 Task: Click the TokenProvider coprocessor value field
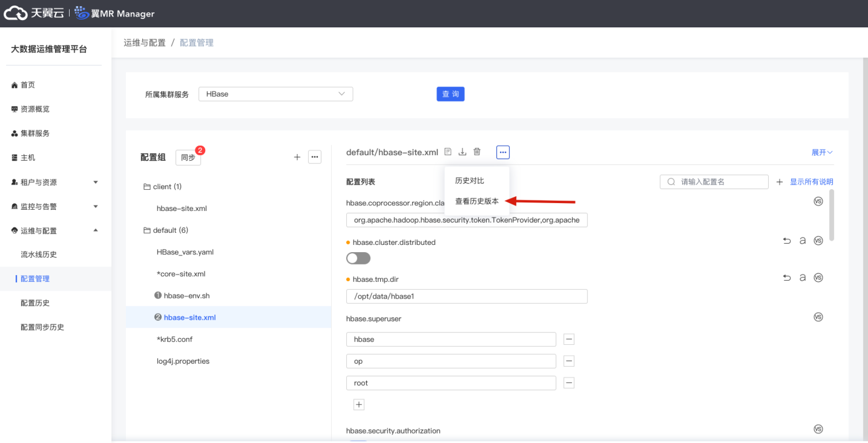[467, 220]
